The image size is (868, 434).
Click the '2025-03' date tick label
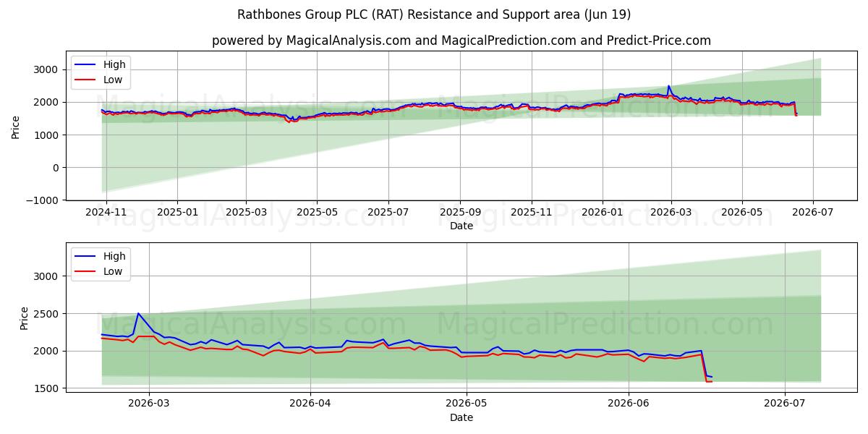click(246, 213)
